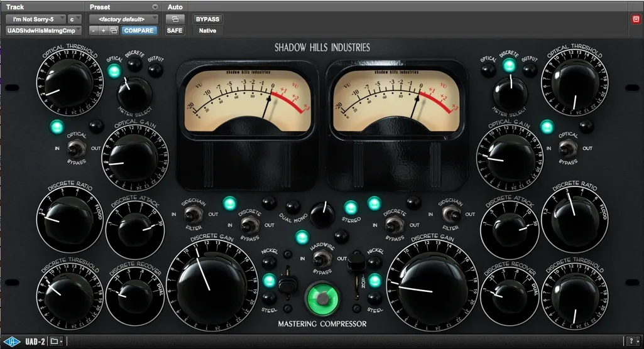644x349 pixels.
Task: Select the right Nickel transformer button
Action: click(374, 262)
